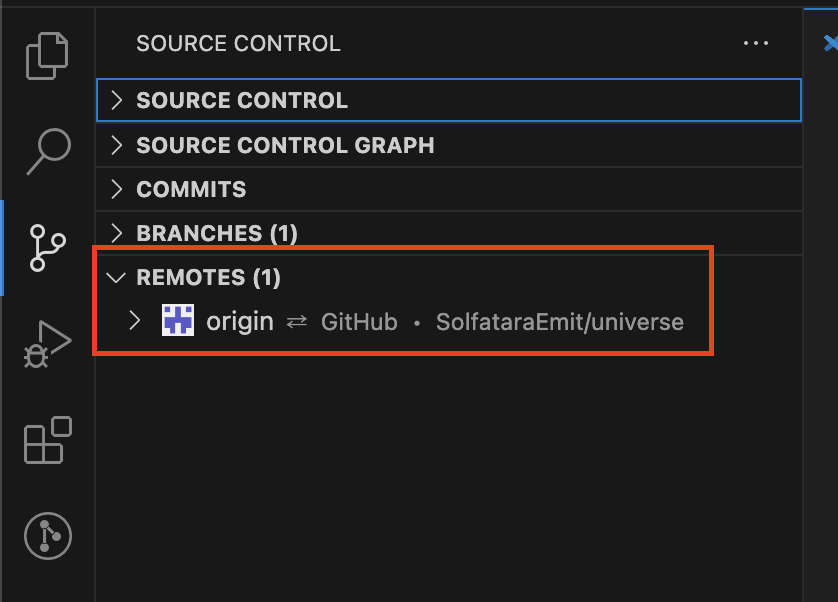
Task: Click the blue X tab icon
Action: (x=831, y=43)
